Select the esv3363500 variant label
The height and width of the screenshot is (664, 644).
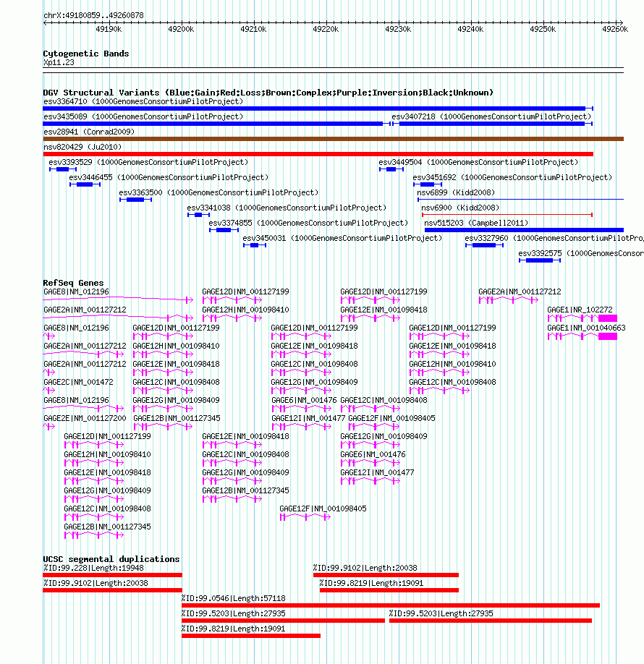[219, 192]
